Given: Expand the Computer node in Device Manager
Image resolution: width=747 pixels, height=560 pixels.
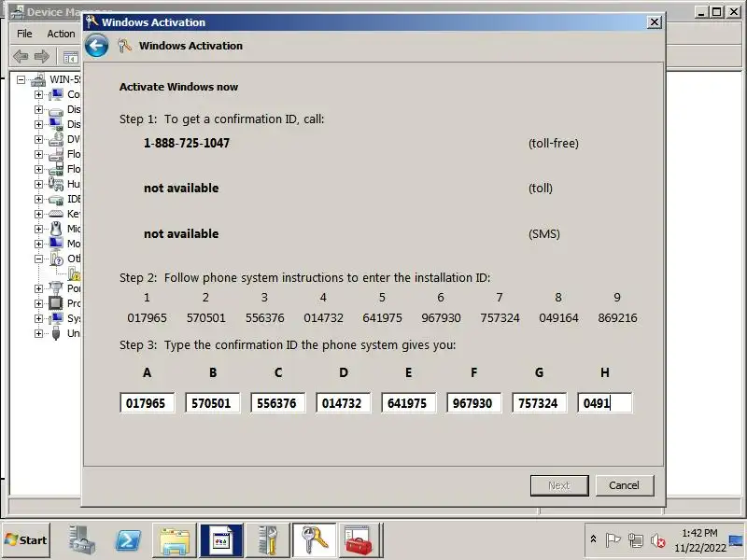Looking at the screenshot, I should [x=38, y=94].
